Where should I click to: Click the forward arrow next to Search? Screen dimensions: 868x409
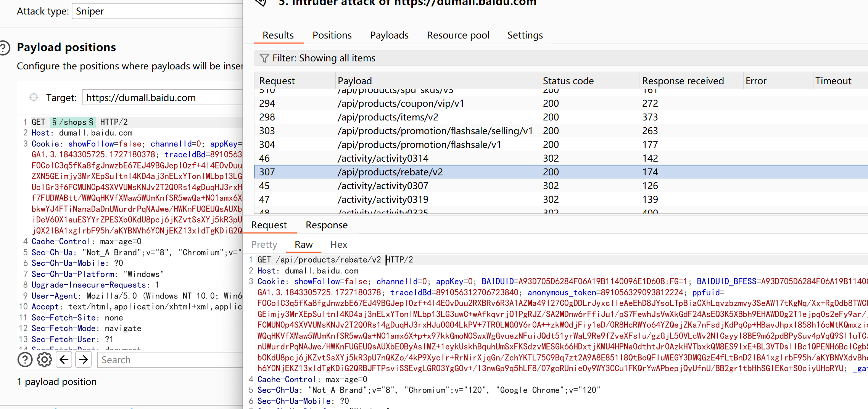coord(84,359)
